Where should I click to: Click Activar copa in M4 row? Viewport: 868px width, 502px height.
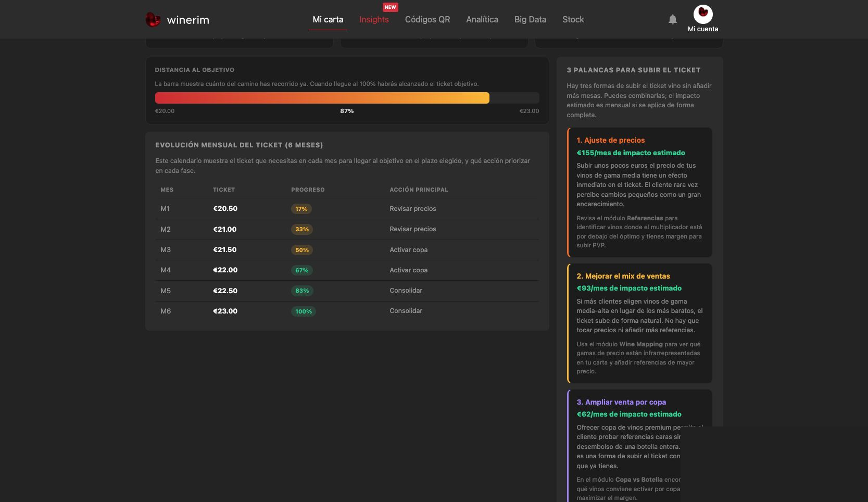pos(409,270)
